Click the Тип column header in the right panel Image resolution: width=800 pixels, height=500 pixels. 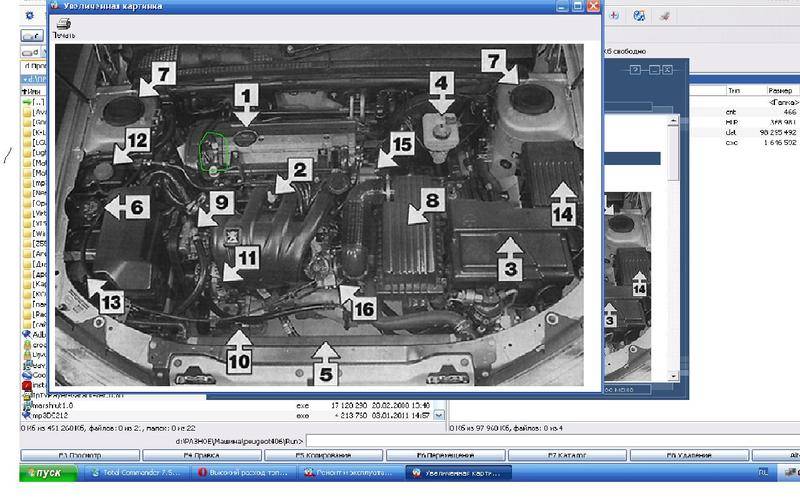click(735, 89)
